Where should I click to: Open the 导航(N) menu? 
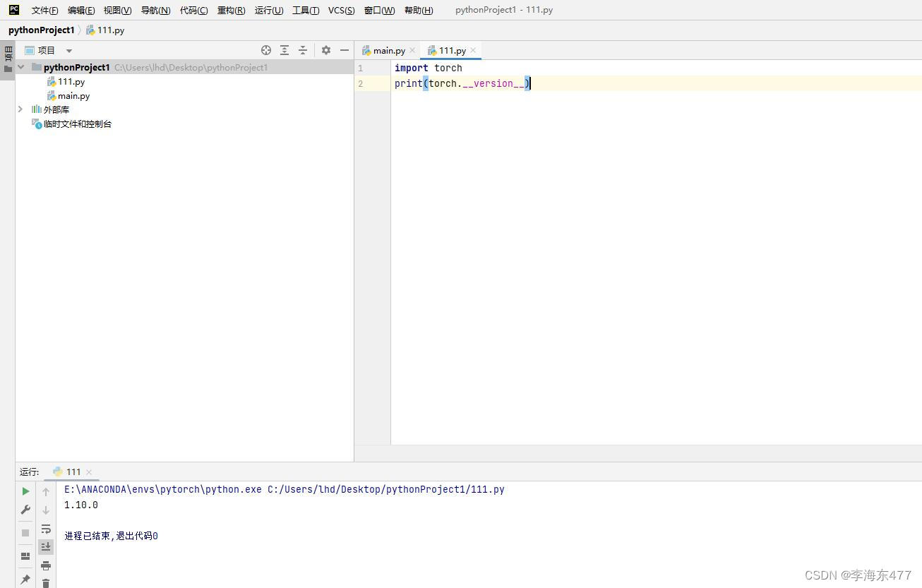(x=155, y=10)
